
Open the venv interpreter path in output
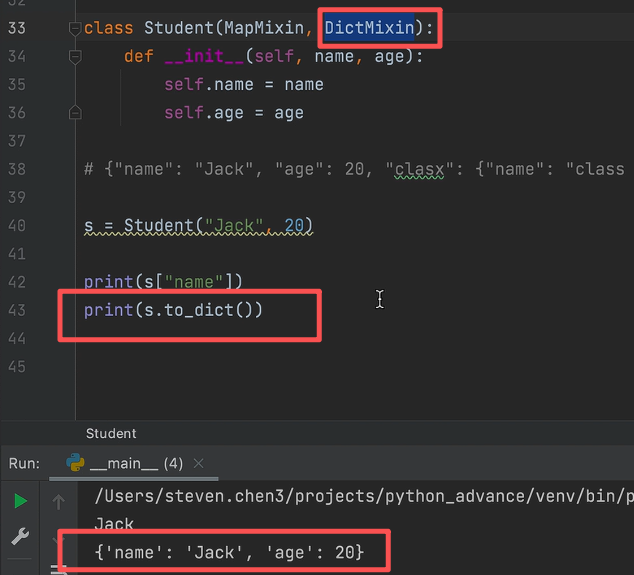(x=360, y=497)
